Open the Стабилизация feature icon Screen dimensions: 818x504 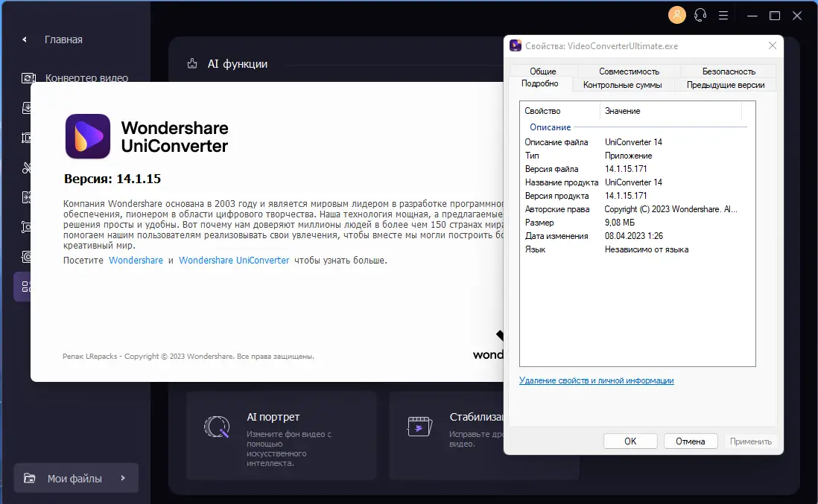point(419,427)
